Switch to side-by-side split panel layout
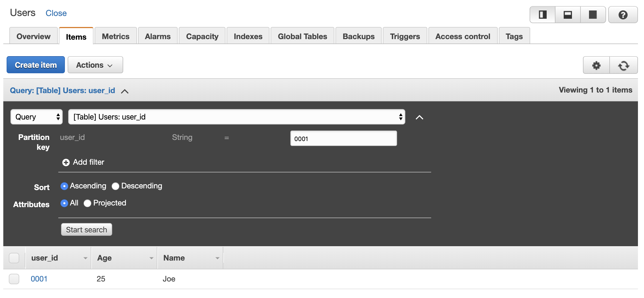Image resolution: width=644 pixels, height=298 pixels. pyautogui.click(x=542, y=15)
